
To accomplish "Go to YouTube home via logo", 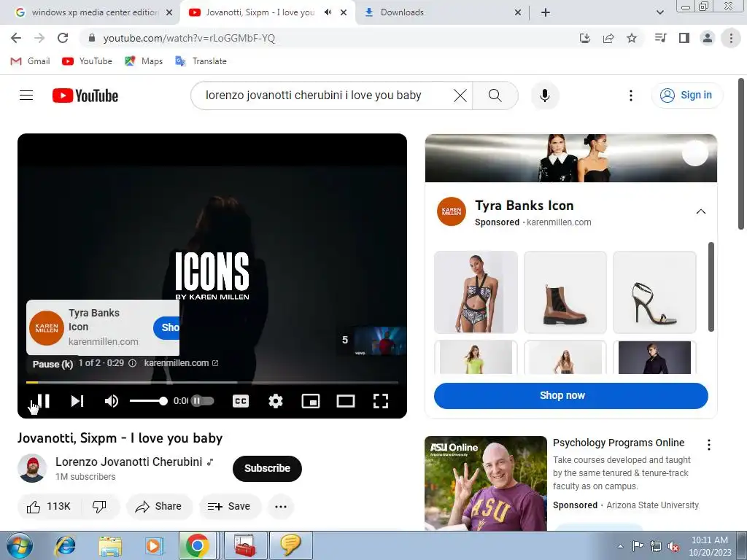I will [x=85, y=96].
